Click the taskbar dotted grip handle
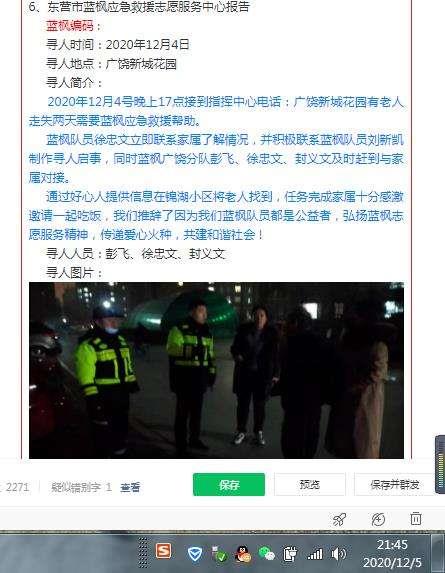Viewport: 445px width, 573px height. click(143, 552)
